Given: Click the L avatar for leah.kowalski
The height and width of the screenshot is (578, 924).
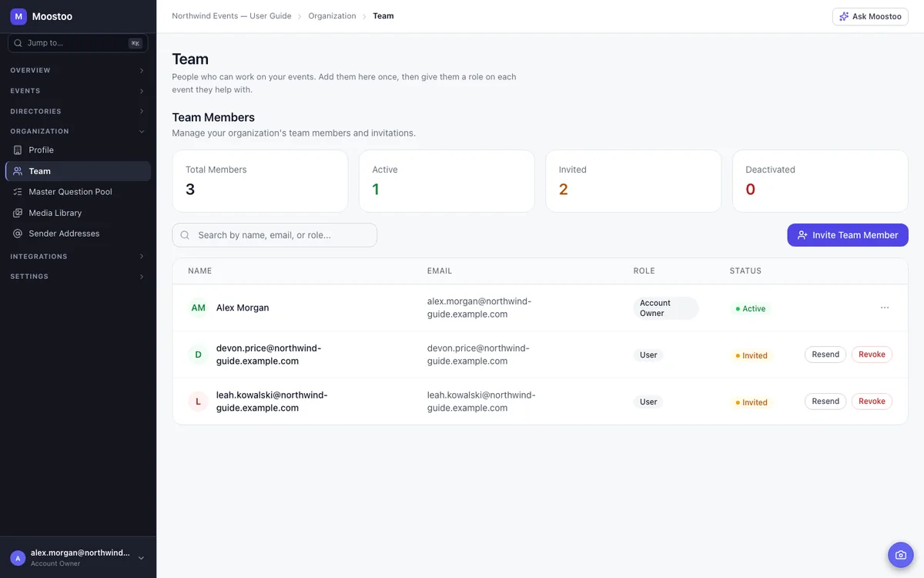Looking at the screenshot, I should coord(198,402).
